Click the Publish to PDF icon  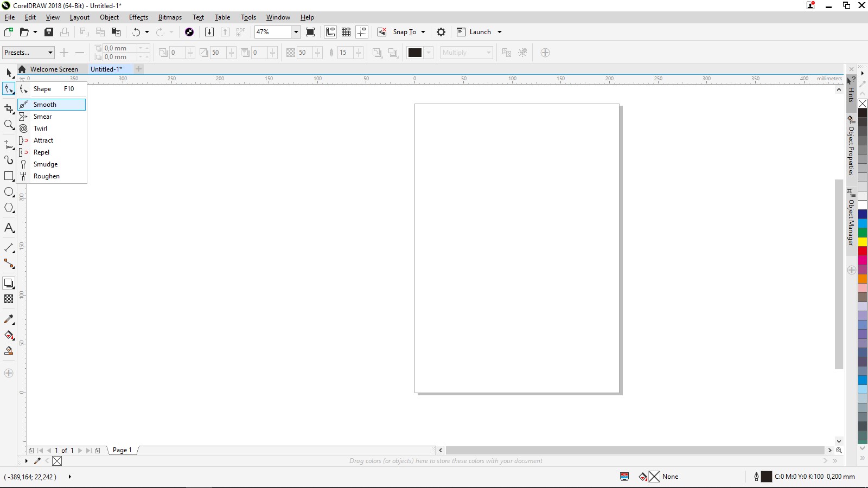[240, 32]
